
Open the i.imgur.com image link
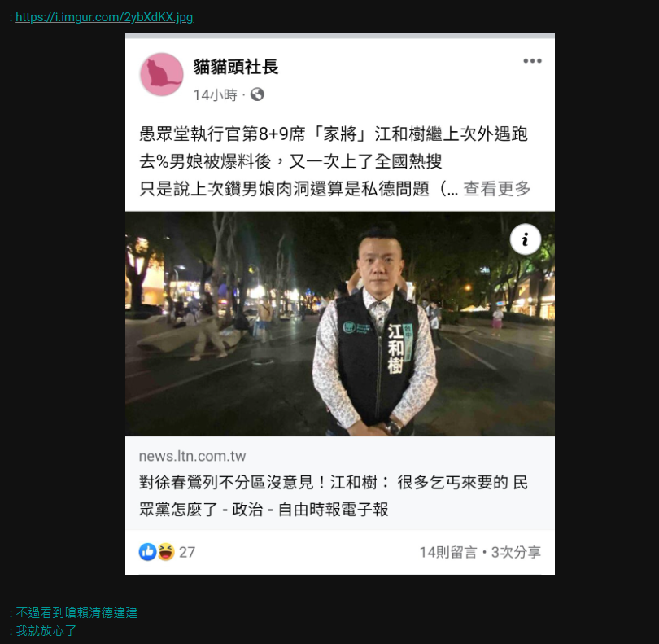click(104, 17)
